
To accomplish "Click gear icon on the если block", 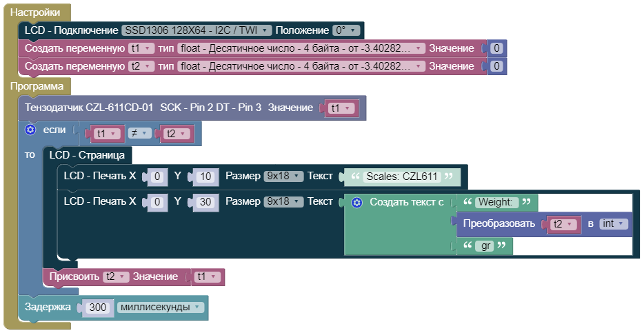I will (30, 130).
